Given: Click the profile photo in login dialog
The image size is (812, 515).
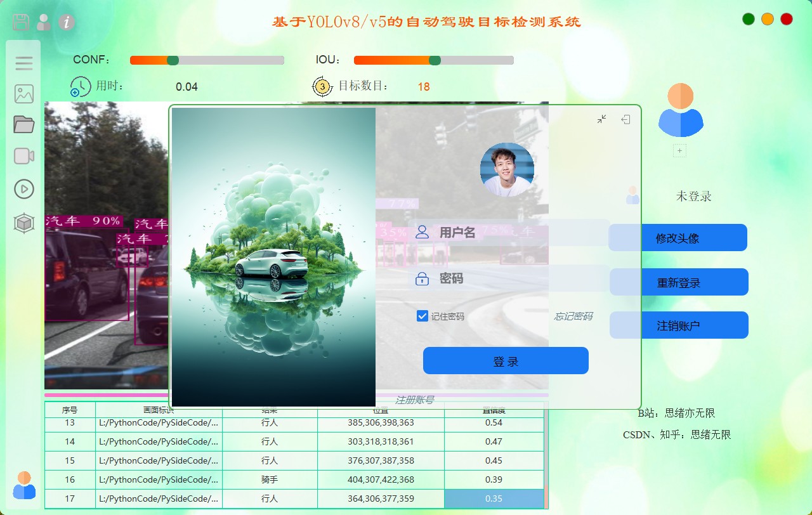Looking at the screenshot, I should [507, 169].
